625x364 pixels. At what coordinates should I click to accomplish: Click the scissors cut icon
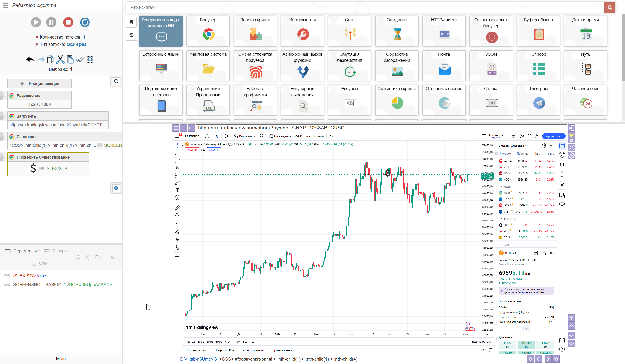[x=60, y=59]
